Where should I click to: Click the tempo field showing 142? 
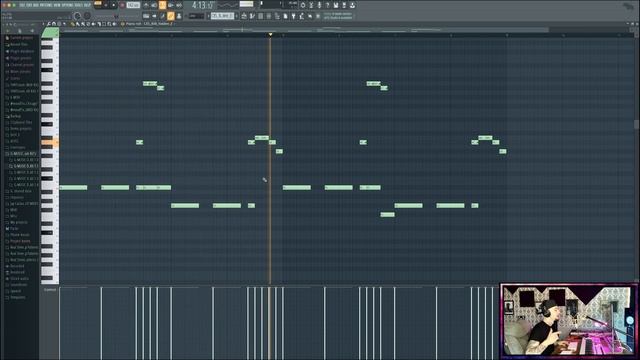tap(133, 5)
